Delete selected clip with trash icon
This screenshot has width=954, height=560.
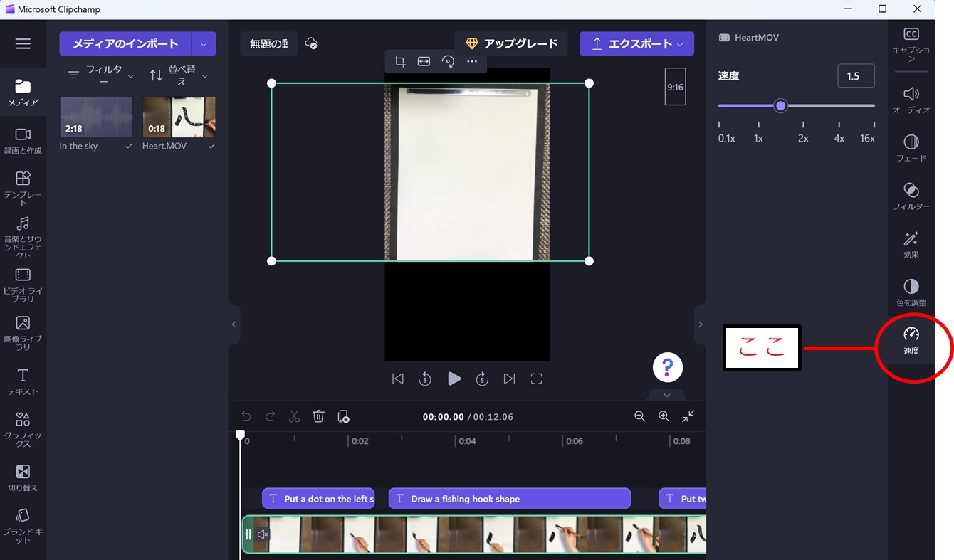pyautogui.click(x=318, y=416)
